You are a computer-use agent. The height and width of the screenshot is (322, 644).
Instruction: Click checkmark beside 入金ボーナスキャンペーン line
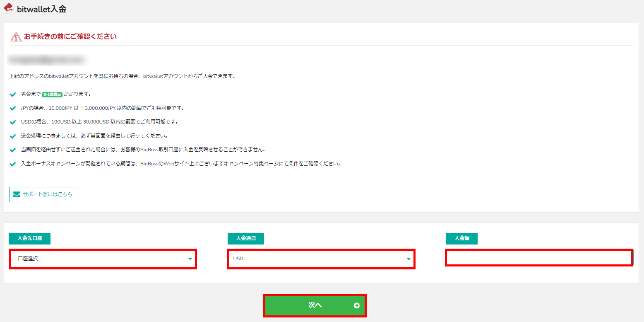click(12, 164)
